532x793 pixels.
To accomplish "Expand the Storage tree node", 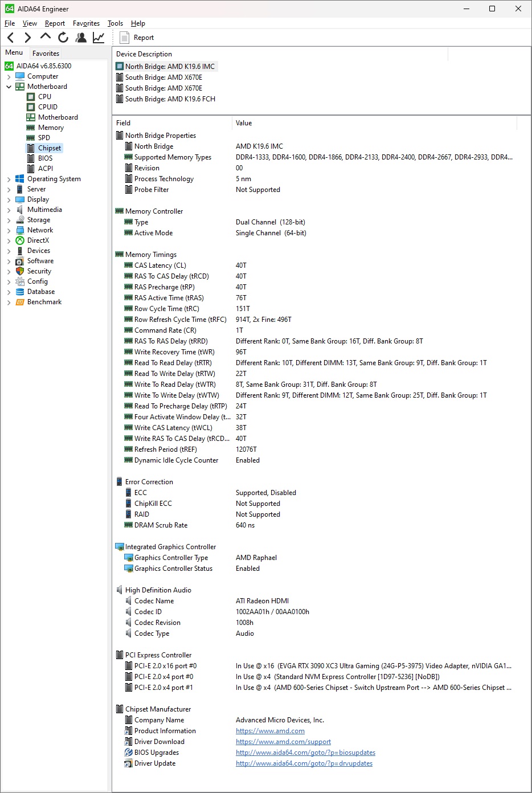I will 9,220.
